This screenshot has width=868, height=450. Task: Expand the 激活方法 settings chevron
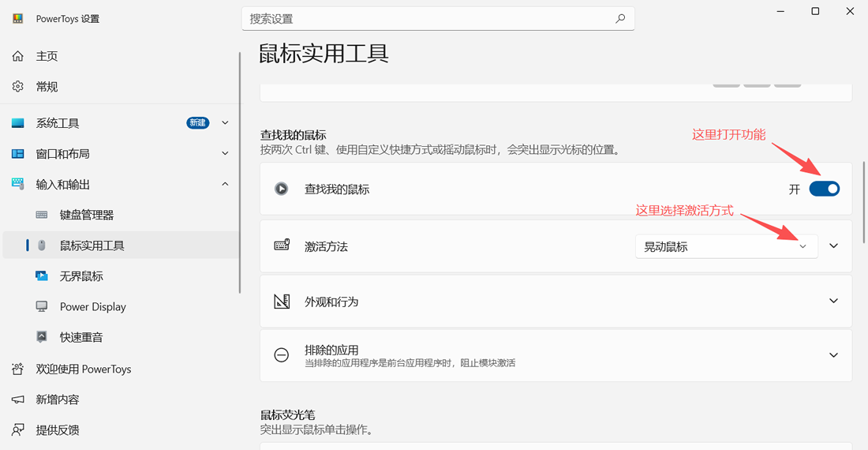[834, 246]
